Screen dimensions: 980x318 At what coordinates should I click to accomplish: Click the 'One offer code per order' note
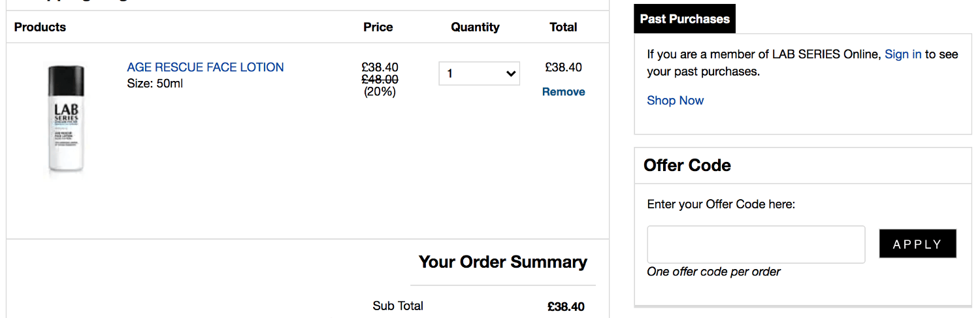click(x=713, y=272)
